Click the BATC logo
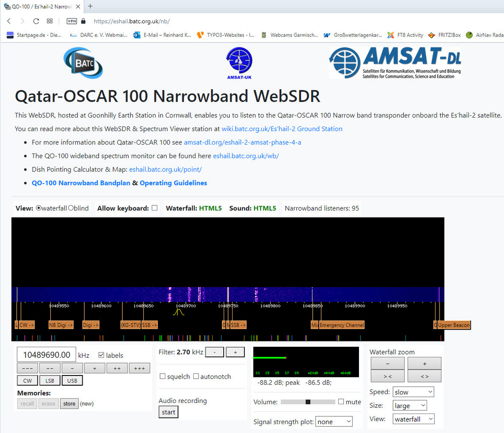This screenshot has width=504, height=433. [x=83, y=63]
